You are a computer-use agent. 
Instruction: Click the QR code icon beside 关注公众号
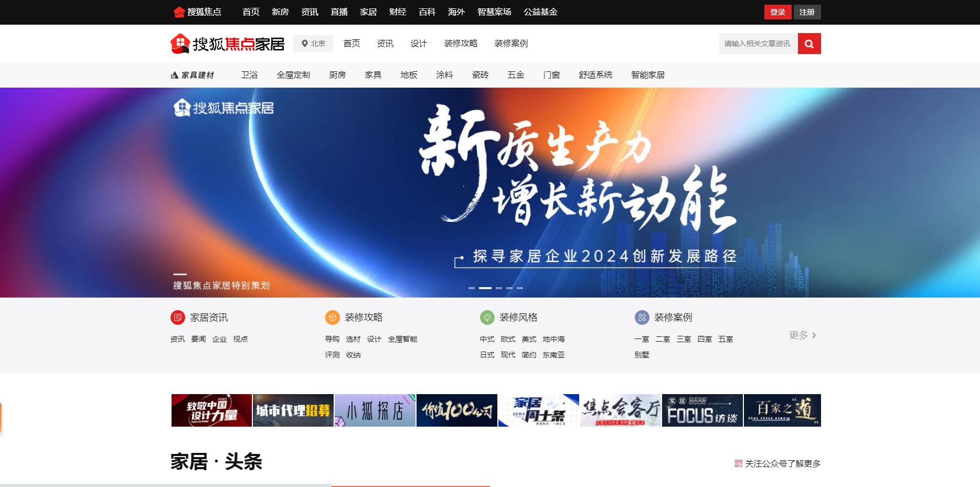click(x=738, y=463)
